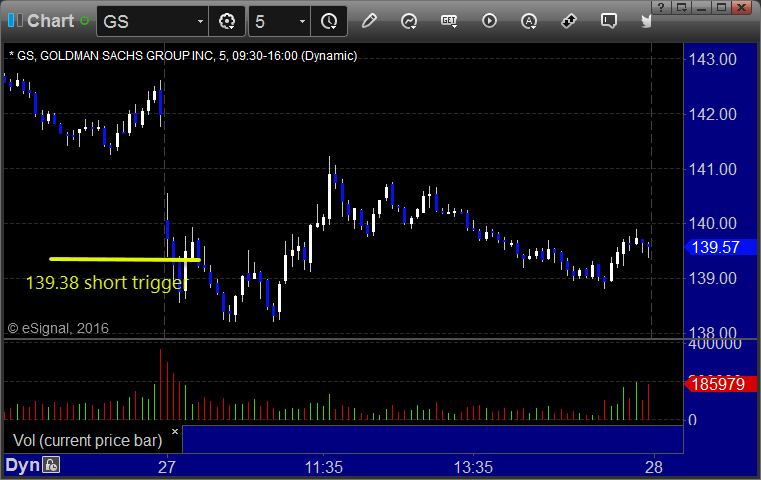Image resolution: width=761 pixels, height=480 pixels.
Task: Close the chart window with red X
Action: coord(742,7)
